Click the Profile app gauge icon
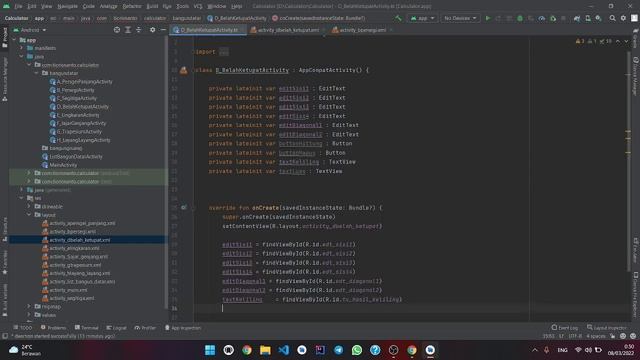 pos(542,18)
